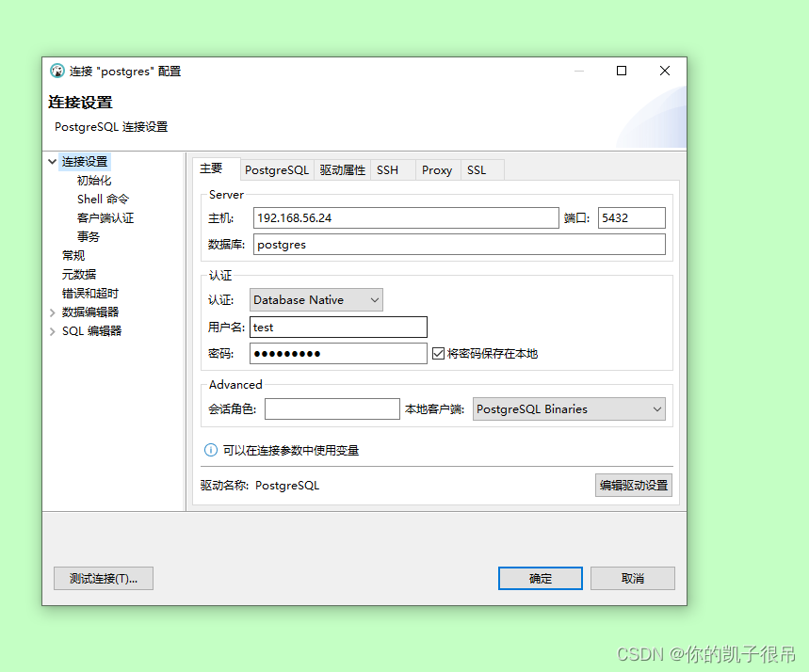The width and height of the screenshot is (809, 672).
Task: Focus the port field showing 5432
Action: pos(632,217)
